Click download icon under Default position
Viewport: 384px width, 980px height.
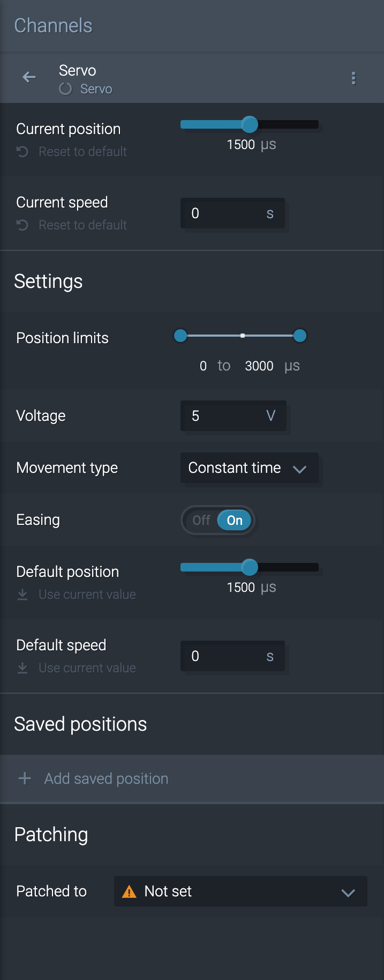[x=22, y=595]
